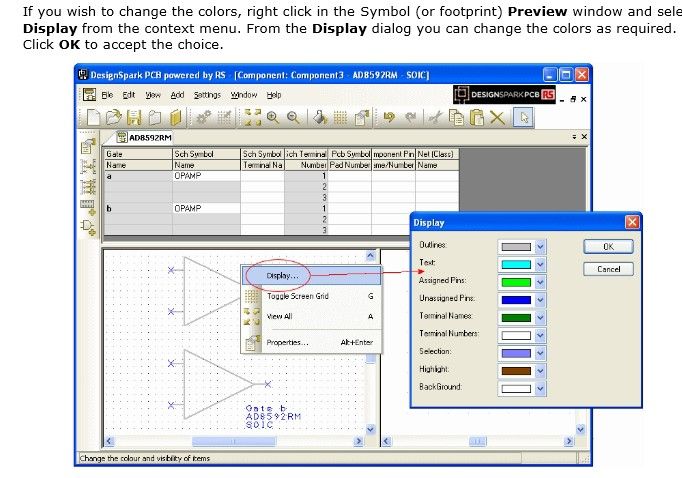Click the blue Unassigned Pins swatch
Screen dimensions: 682x478
tap(516, 300)
